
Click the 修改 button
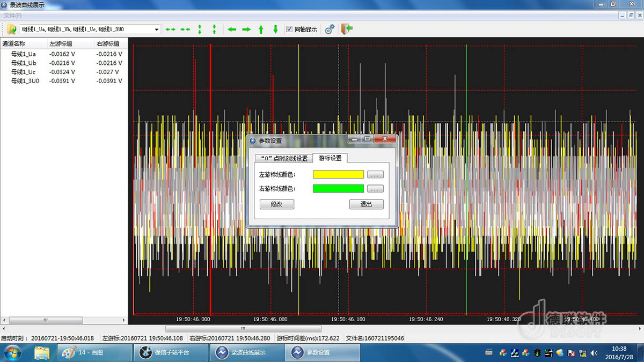[276, 204]
